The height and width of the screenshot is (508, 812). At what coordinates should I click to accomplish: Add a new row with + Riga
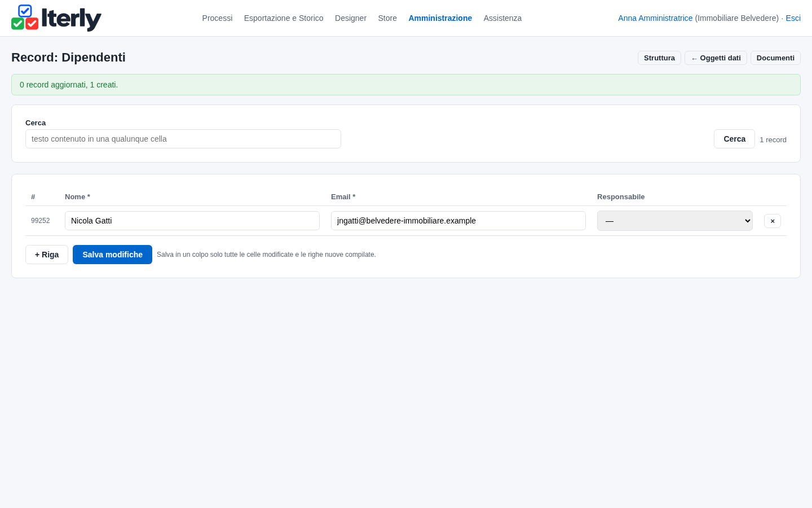coord(47,255)
